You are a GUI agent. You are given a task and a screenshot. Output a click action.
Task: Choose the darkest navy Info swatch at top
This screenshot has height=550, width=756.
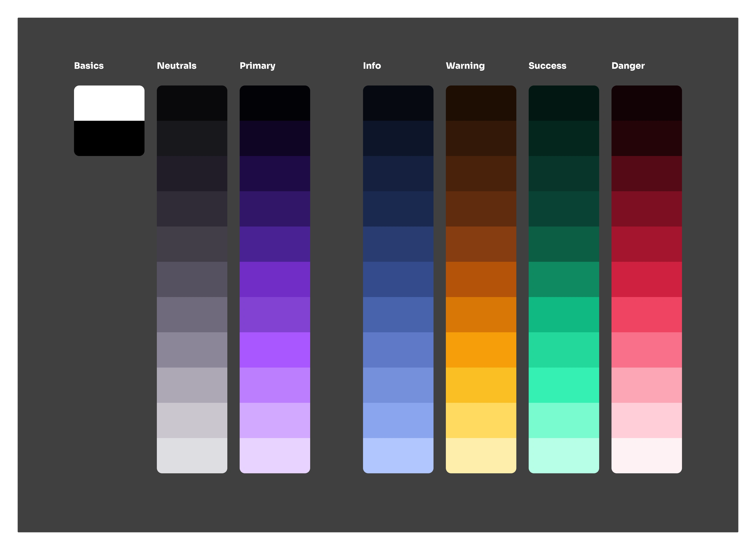pos(398,103)
